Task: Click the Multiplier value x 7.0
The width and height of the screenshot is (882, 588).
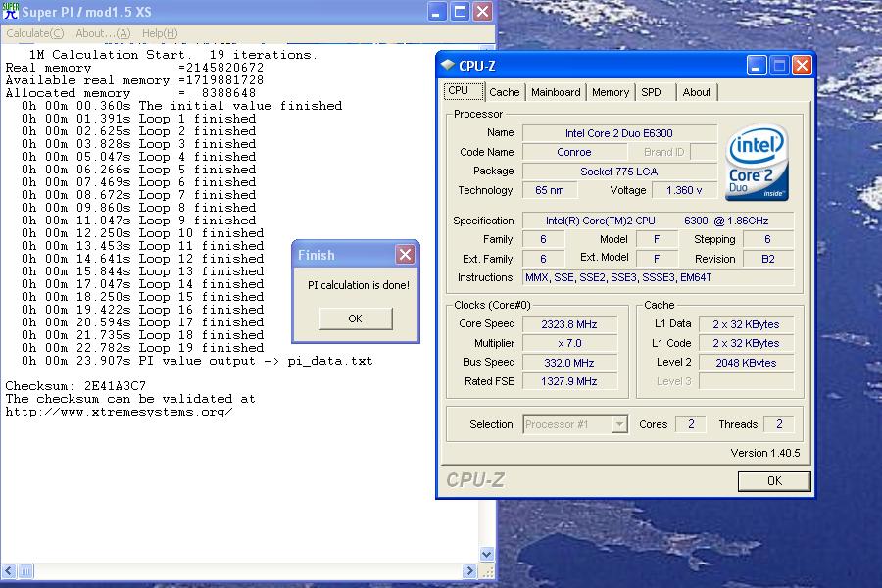Action: coord(569,343)
